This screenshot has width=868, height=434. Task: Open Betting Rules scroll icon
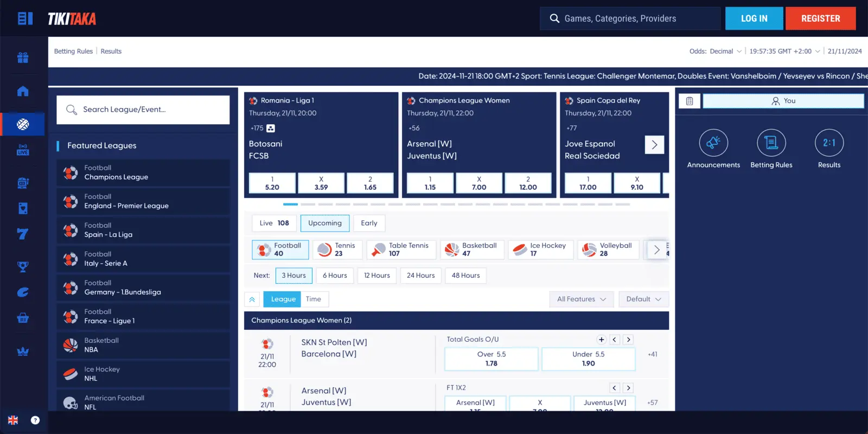[x=771, y=143]
